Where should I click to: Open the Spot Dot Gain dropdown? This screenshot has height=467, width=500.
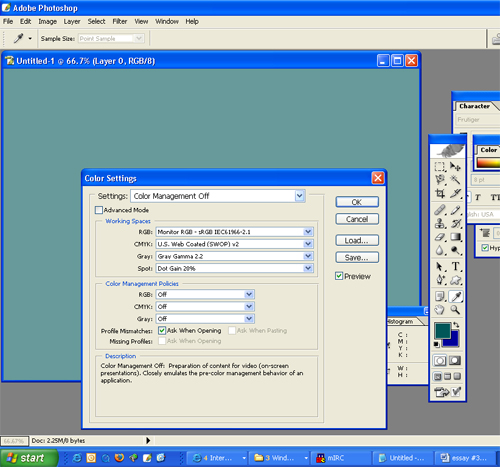[x=234, y=268]
